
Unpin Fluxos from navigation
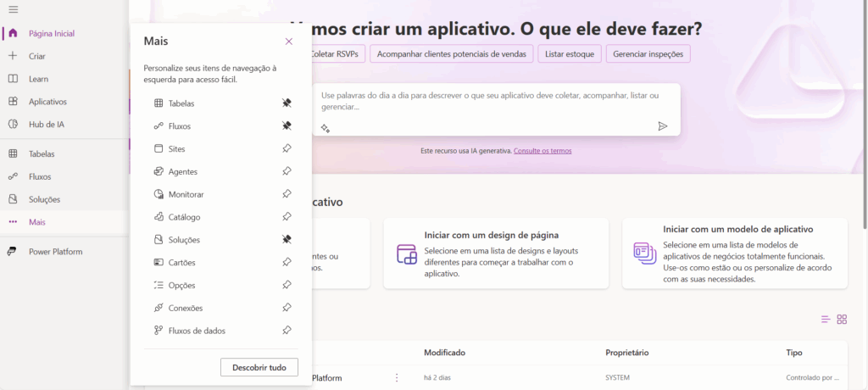(x=287, y=125)
